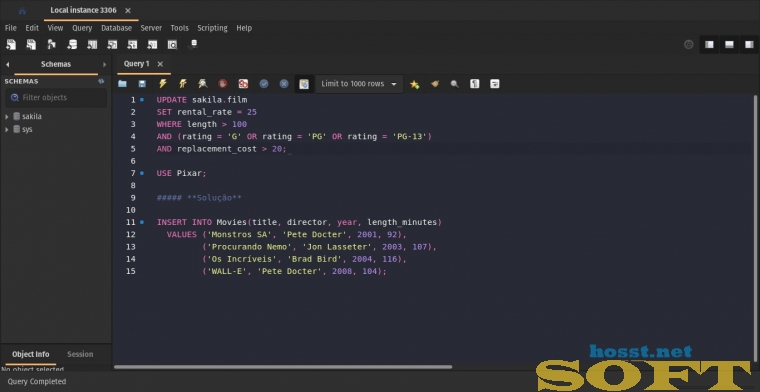Click the Filter objects search field

click(56, 98)
